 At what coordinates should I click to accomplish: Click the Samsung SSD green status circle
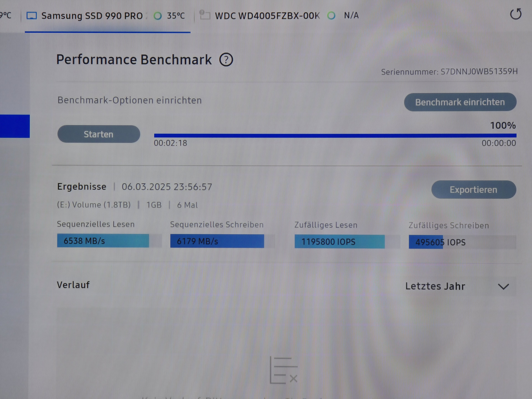click(x=158, y=16)
